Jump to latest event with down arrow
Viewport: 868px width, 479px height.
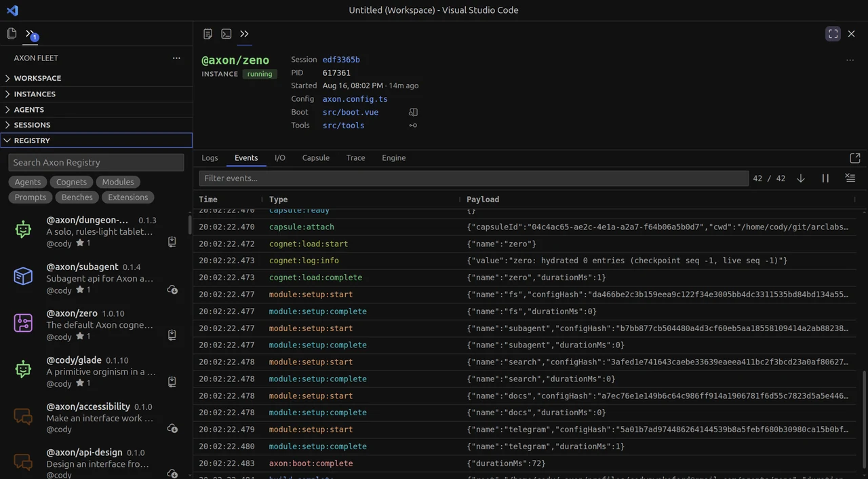click(801, 178)
